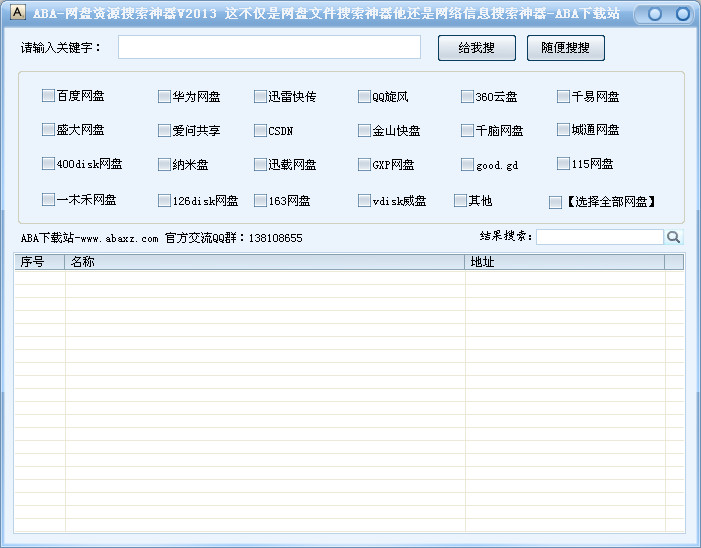The width and height of the screenshot is (701, 548).
Task: Check the 迅载网盘 option
Action: coord(260,164)
